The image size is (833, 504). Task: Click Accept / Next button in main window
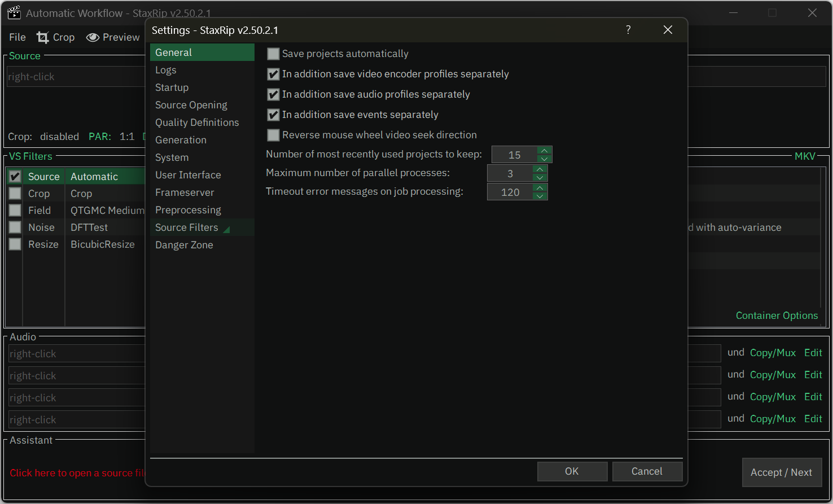coord(782,472)
